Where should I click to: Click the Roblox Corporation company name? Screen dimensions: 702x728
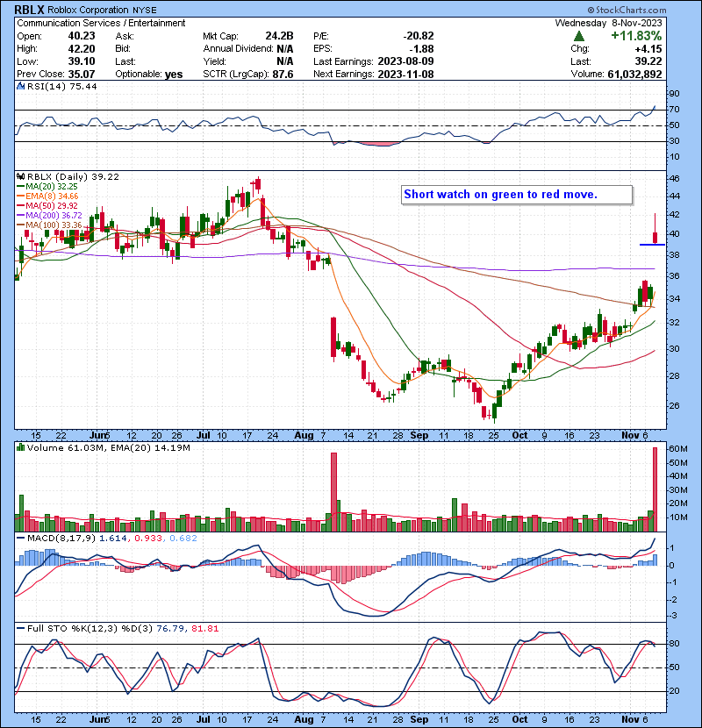(88, 10)
